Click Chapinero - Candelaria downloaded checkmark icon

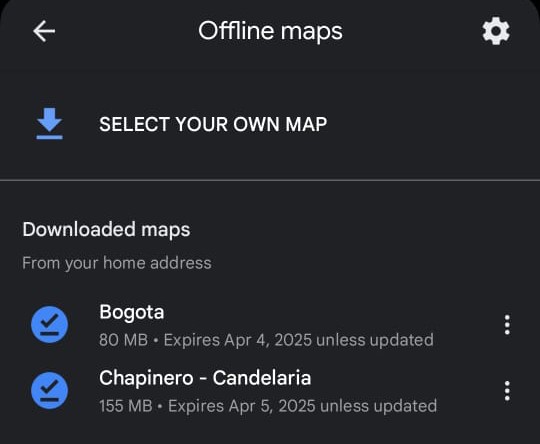pyautogui.click(x=49, y=391)
